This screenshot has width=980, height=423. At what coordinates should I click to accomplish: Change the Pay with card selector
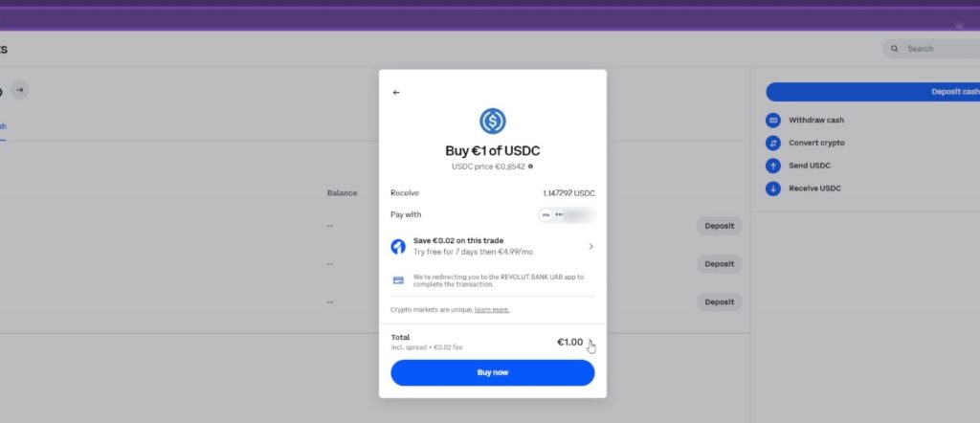567,215
